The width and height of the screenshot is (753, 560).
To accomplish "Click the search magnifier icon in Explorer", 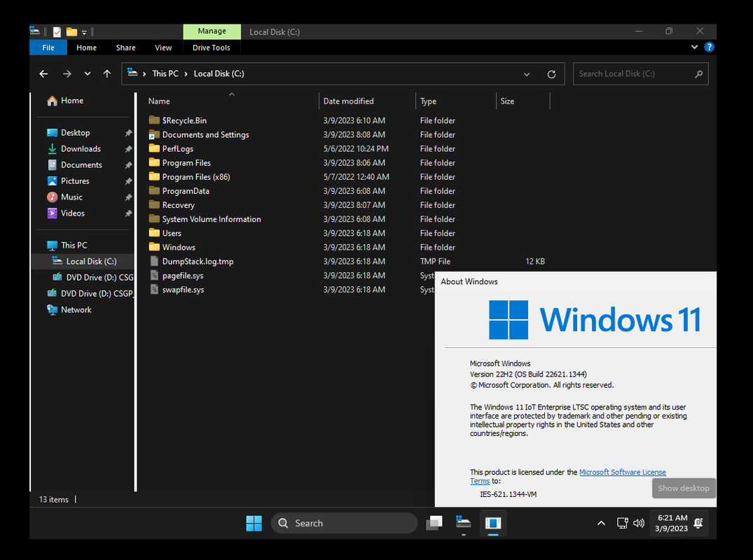I will click(x=699, y=74).
